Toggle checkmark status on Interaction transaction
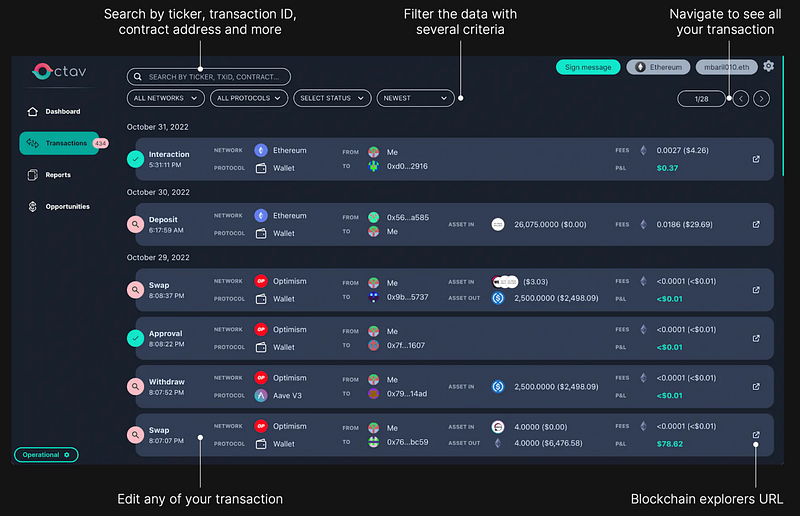 tap(136, 158)
